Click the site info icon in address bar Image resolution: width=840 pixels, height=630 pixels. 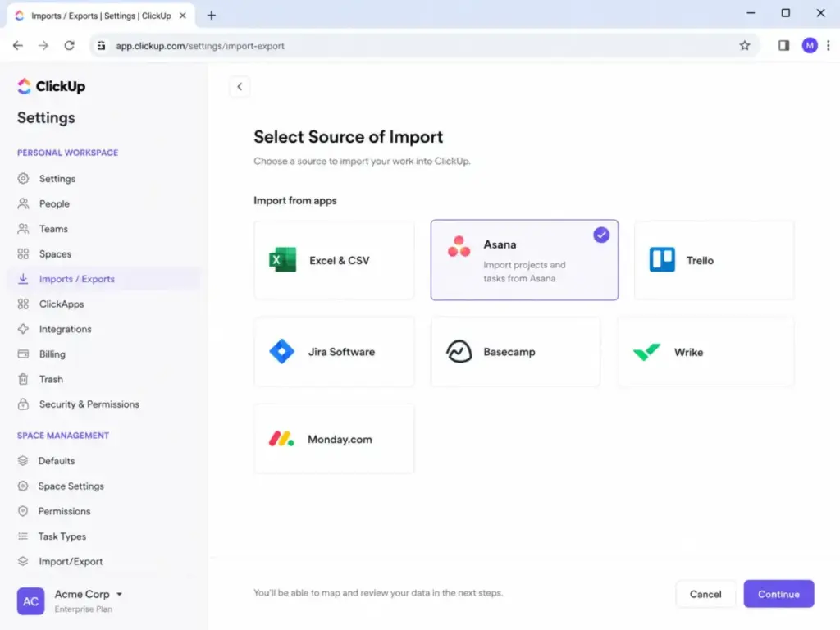tap(101, 46)
